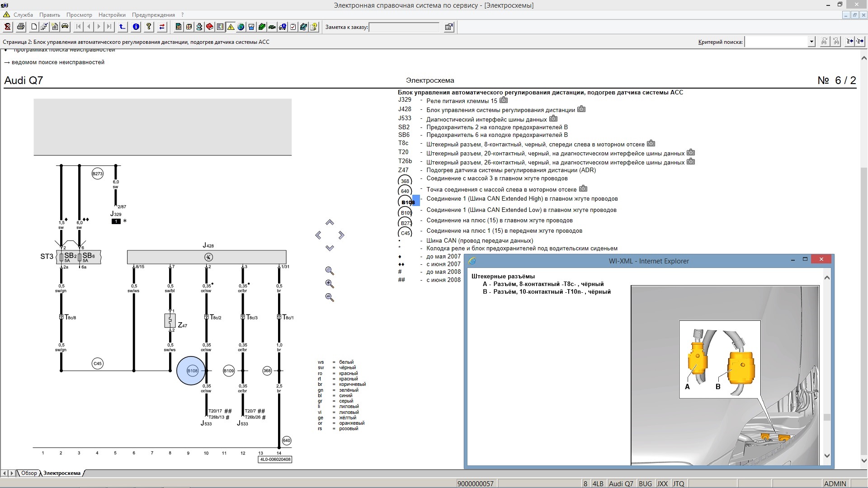868x488 pixels.
Task: Click the green book icon in the toolbar
Action: click(x=262, y=27)
